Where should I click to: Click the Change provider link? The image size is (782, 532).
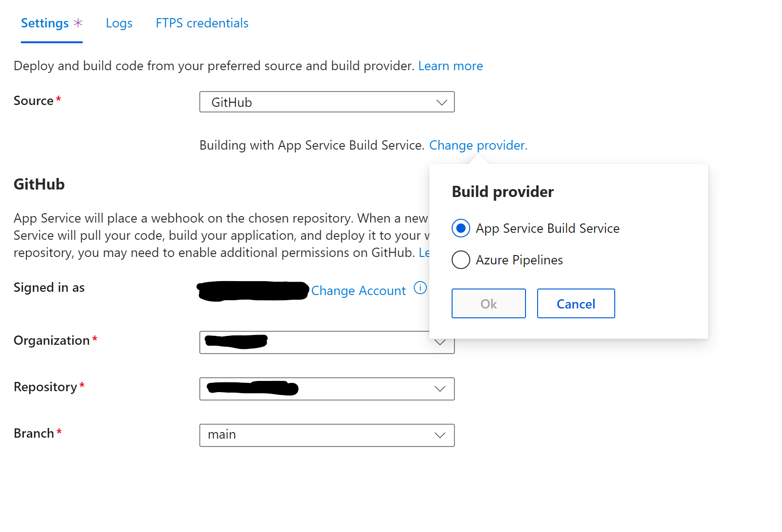477,145
